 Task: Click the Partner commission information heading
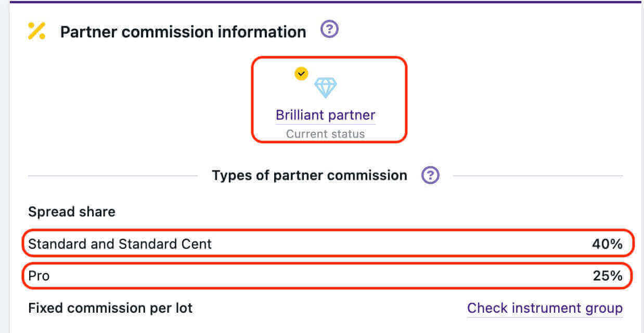point(183,32)
